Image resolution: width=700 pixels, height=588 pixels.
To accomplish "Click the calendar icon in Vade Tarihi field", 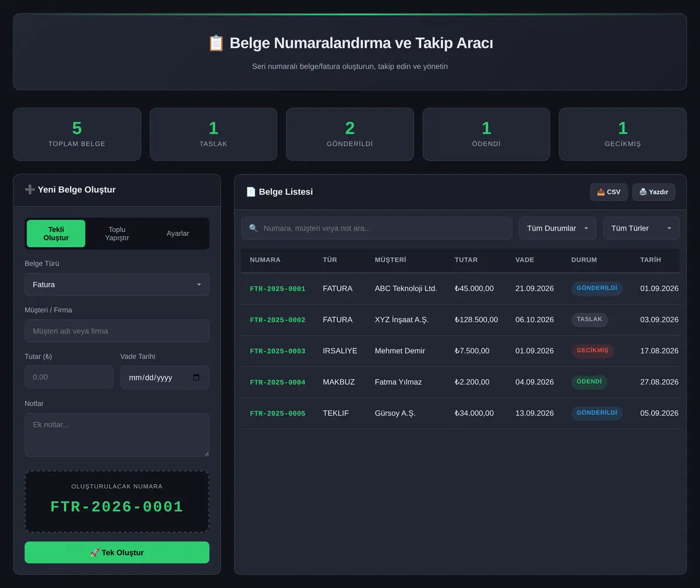I will point(196,377).
